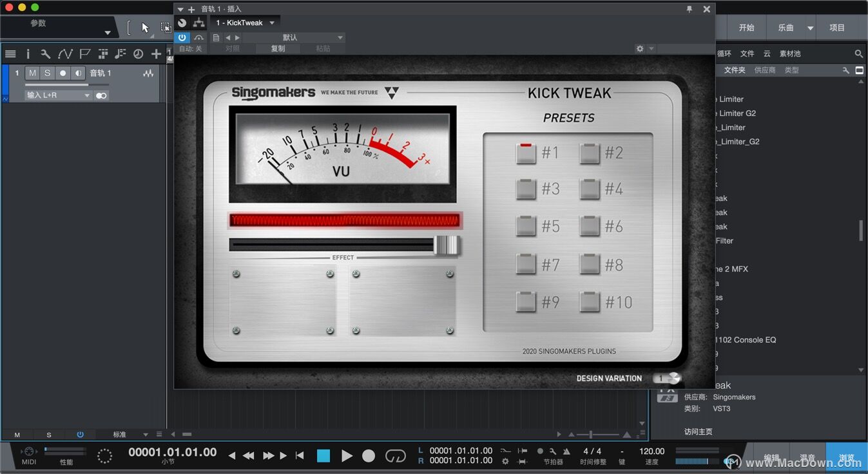
Task: Click the 访问主页 link
Action: [x=698, y=431]
